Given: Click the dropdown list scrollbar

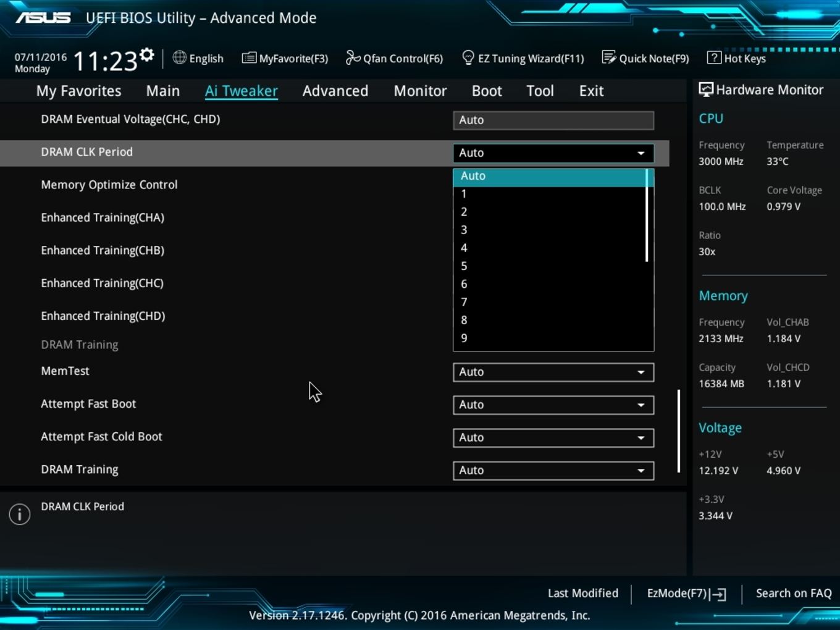Looking at the screenshot, I should tap(647, 216).
